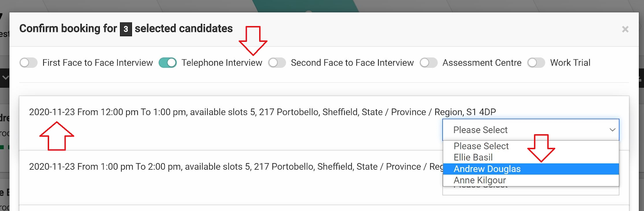Click the red arrow above Telephone Interview

click(x=253, y=41)
